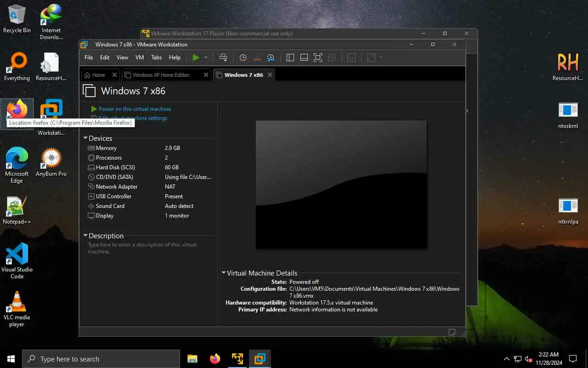Open Notepad++ desktop icon
Viewport: 588px width, 368px height.
17,211
